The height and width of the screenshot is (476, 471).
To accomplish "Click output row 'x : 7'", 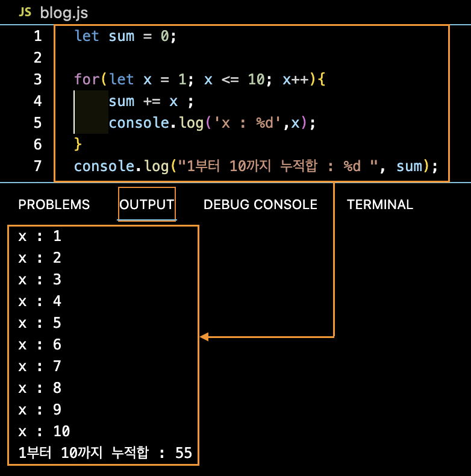I will point(40,366).
